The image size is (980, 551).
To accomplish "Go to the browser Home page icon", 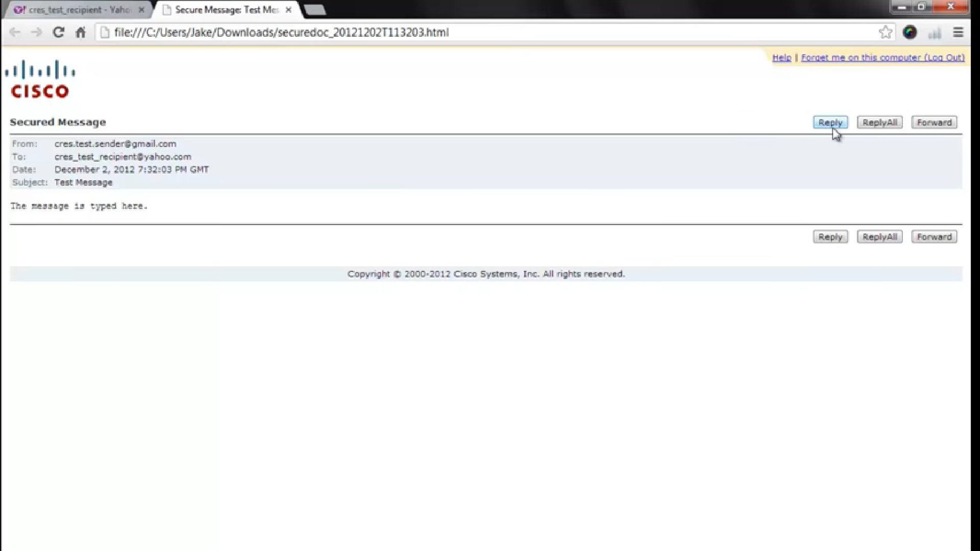I will click(x=81, y=32).
